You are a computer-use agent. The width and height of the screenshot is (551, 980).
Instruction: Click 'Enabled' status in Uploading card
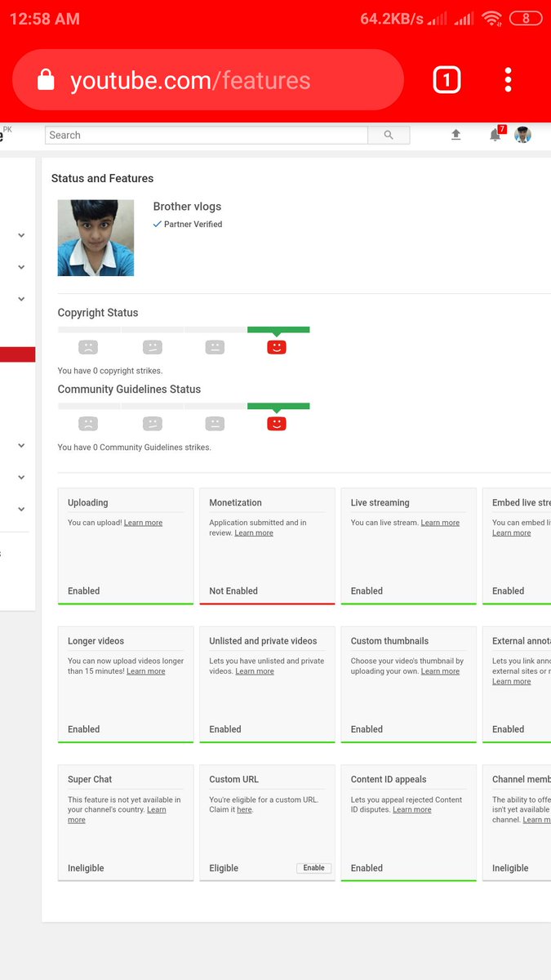click(x=83, y=591)
